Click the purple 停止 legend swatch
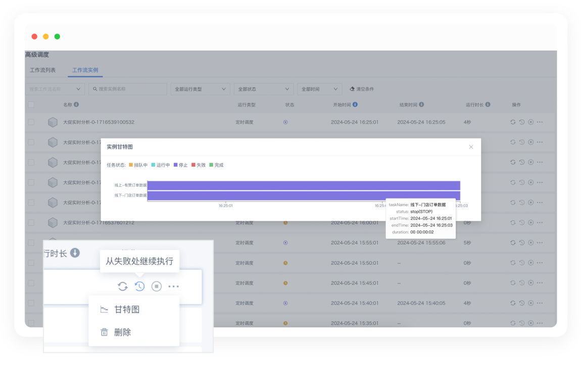581x392 pixels. 176,165
